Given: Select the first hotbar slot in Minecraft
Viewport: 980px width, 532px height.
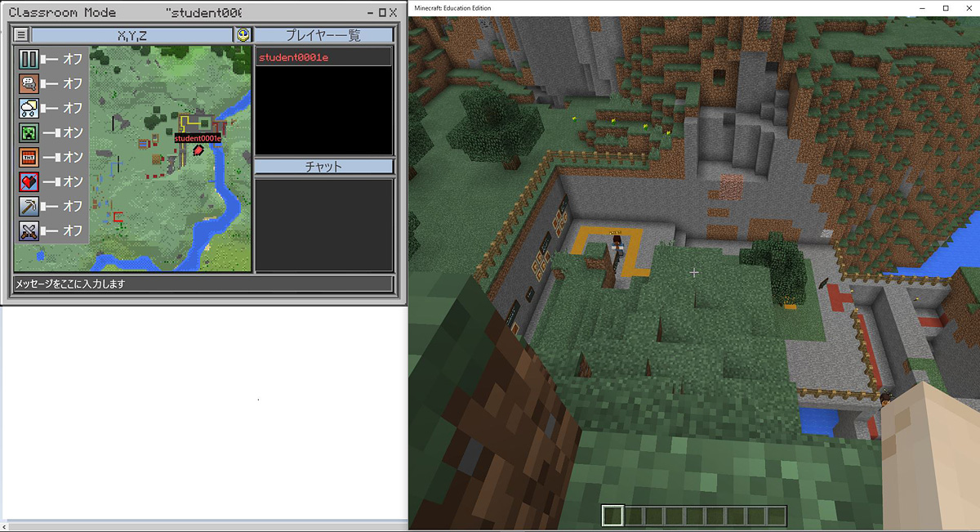Looking at the screenshot, I should [611, 516].
